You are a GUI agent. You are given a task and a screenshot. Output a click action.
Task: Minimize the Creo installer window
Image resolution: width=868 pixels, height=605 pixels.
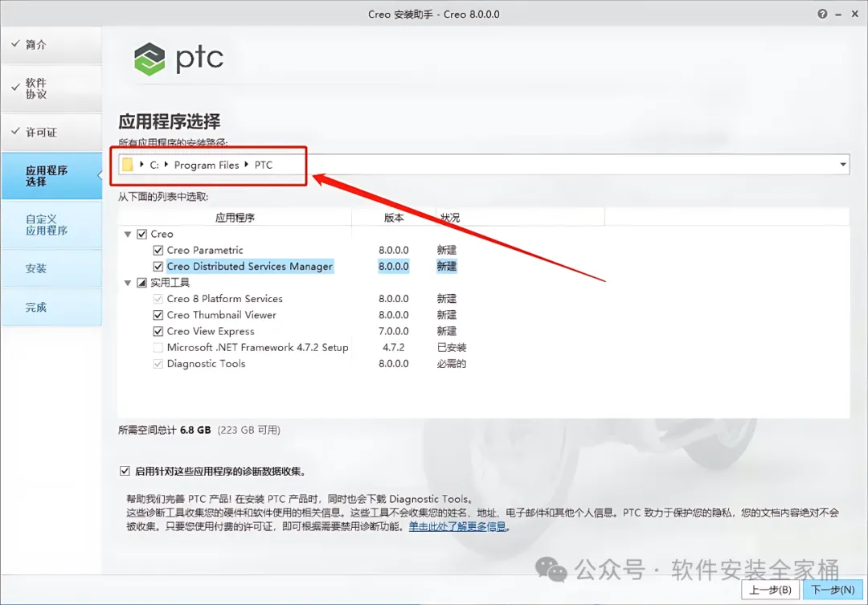click(838, 14)
